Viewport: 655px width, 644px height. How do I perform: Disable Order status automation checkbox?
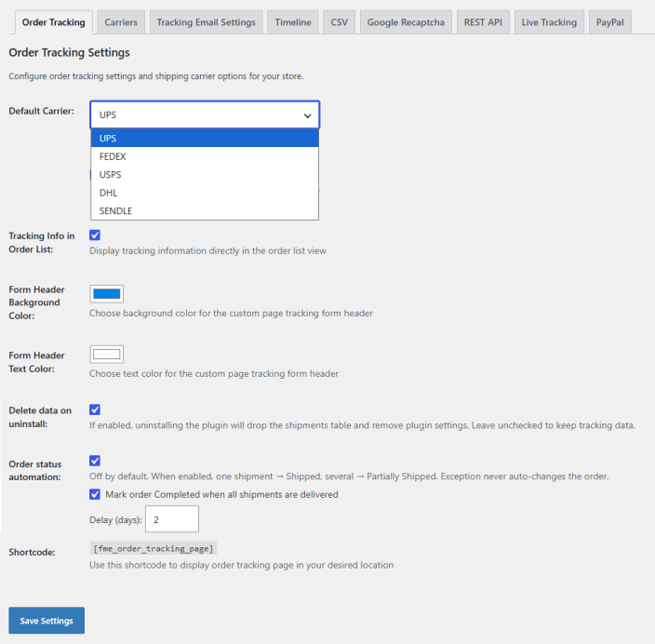tap(95, 461)
